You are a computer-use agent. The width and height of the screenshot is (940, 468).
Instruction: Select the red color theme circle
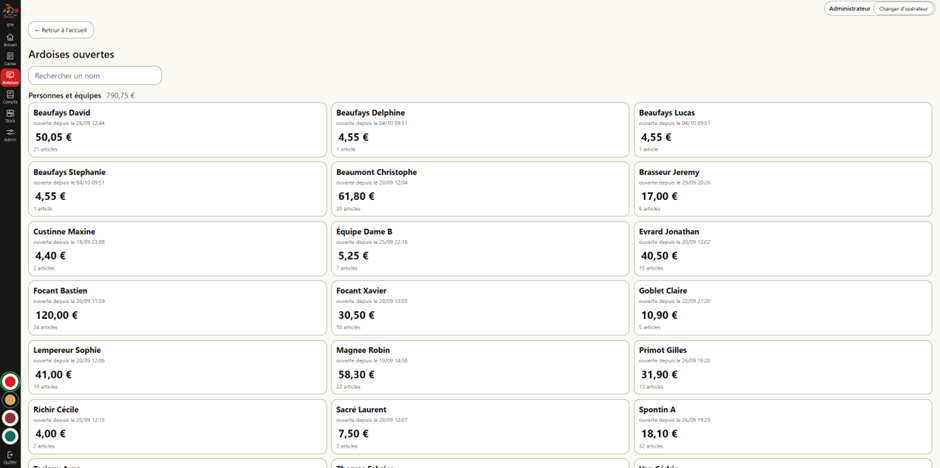pyautogui.click(x=10, y=382)
